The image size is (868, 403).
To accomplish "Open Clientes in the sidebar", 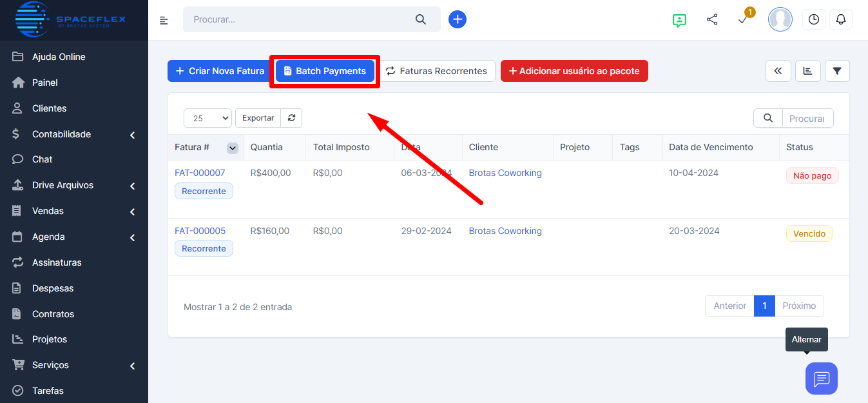I will pos(49,108).
